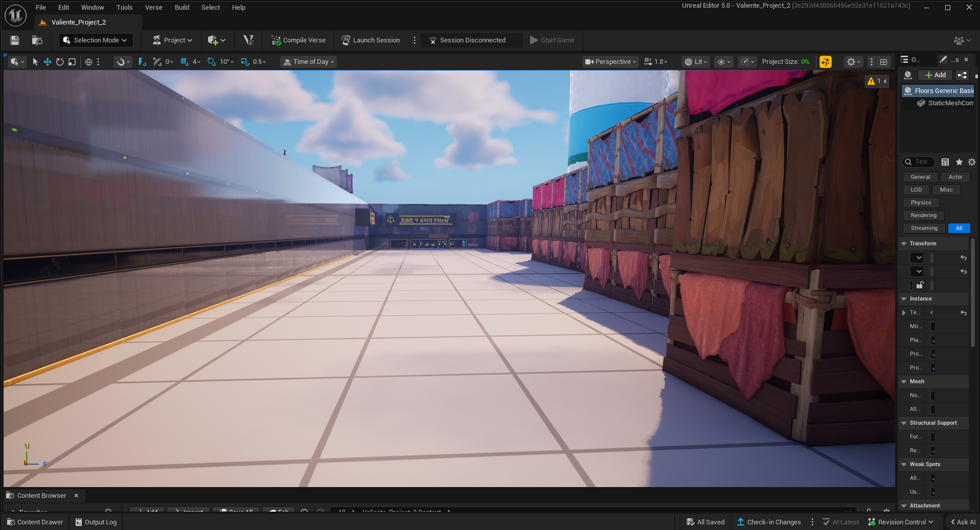
Task: Open camera speed 1.8 setting
Action: (655, 62)
